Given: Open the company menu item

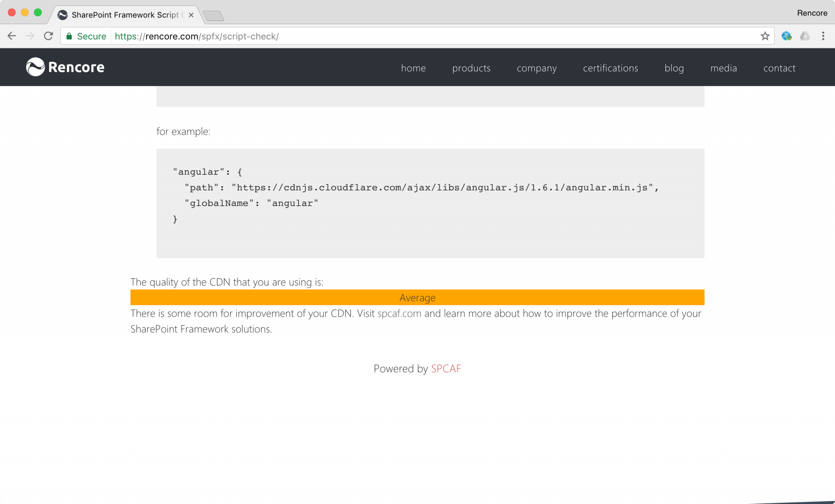Looking at the screenshot, I should click(537, 68).
